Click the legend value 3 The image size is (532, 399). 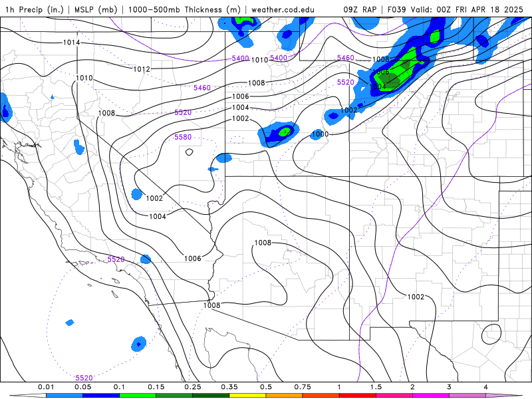point(450,387)
